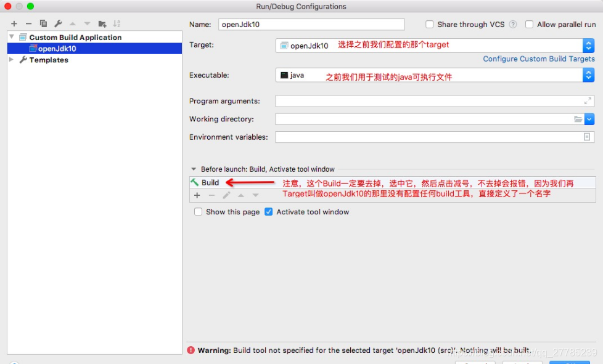Focus the Environment variables field
The width and height of the screenshot is (603, 364).
[x=435, y=137]
